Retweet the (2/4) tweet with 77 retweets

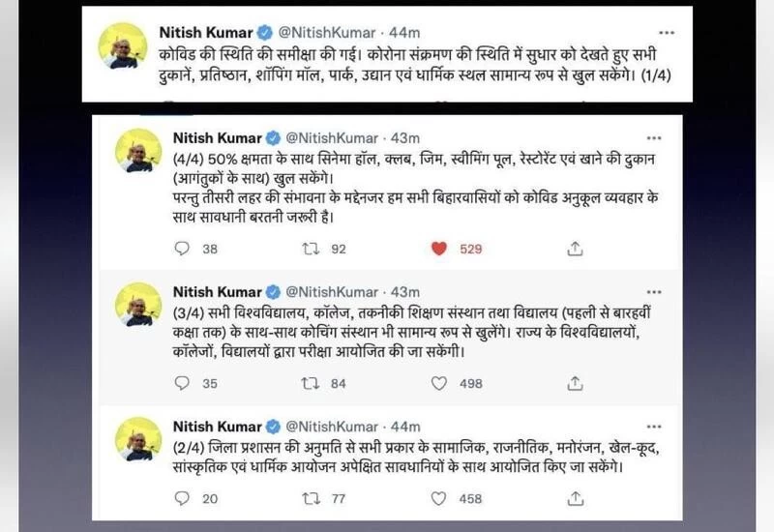(311, 499)
